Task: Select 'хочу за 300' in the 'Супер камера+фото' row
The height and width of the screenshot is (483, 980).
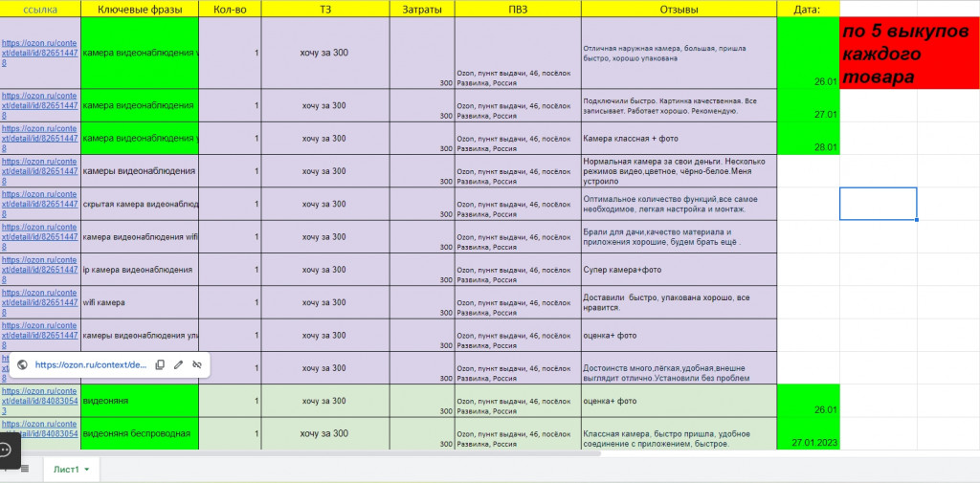Action: tap(325, 270)
